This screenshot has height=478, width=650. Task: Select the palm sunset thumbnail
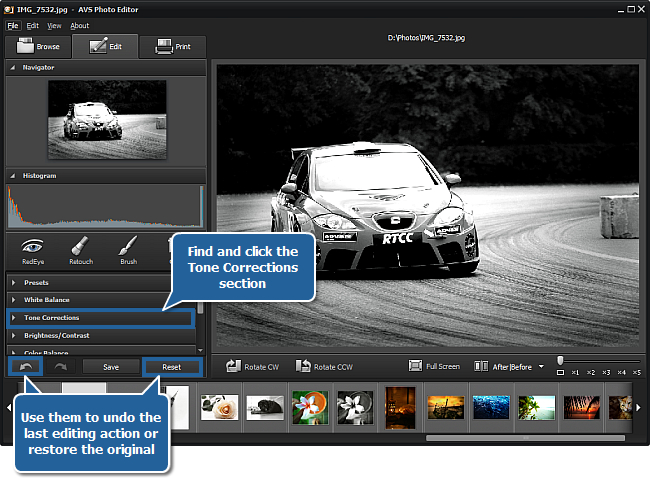coord(582,408)
